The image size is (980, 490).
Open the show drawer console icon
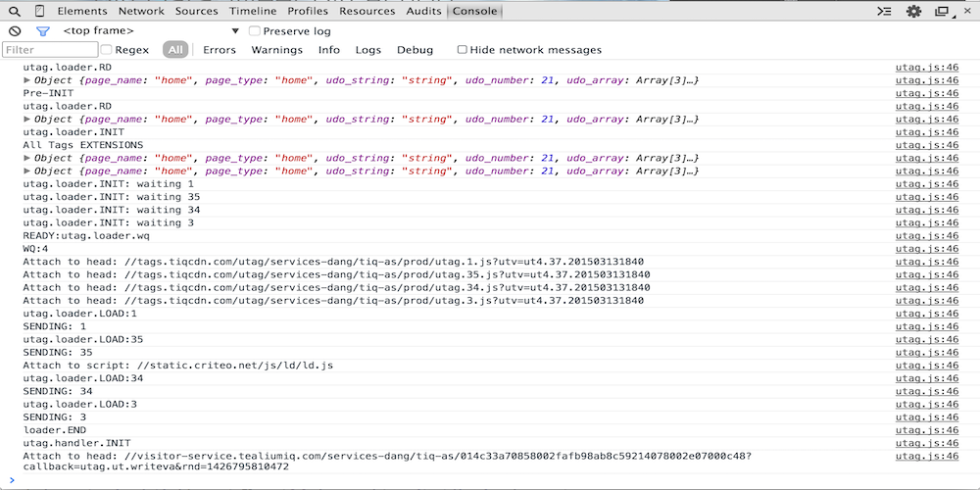[884, 11]
